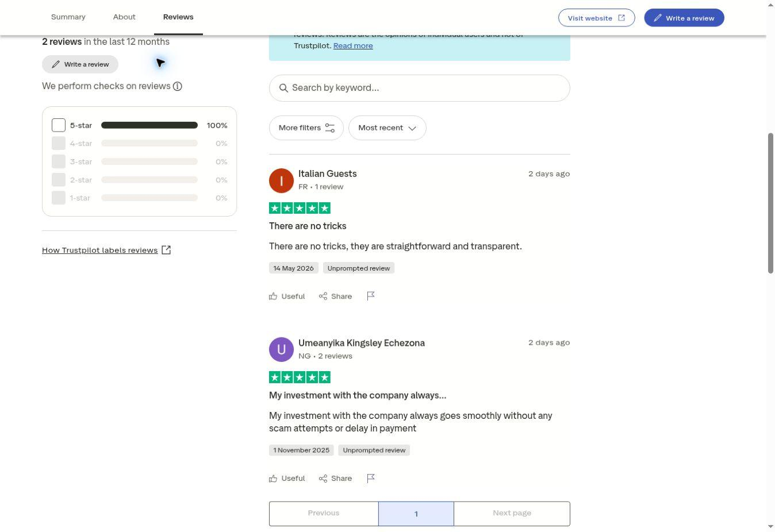Open Italian Guests avatar profile

point(281,180)
